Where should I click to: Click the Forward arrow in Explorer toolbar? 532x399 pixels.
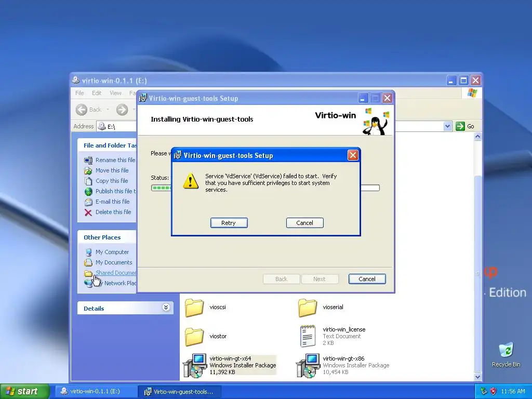click(122, 110)
